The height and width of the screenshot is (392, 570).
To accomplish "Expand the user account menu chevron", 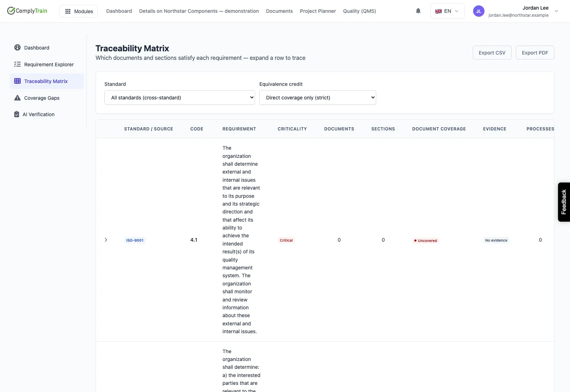I will click(556, 11).
